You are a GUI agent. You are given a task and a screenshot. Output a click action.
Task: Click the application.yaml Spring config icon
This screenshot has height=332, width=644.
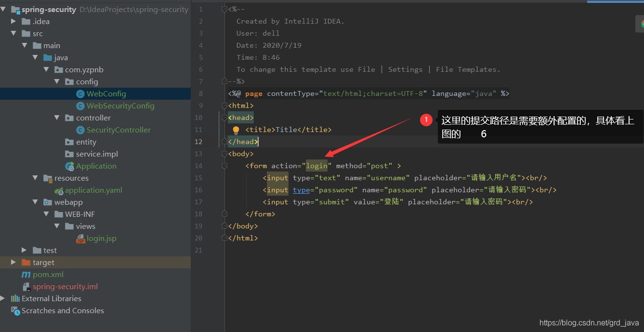tap(59, 190)
